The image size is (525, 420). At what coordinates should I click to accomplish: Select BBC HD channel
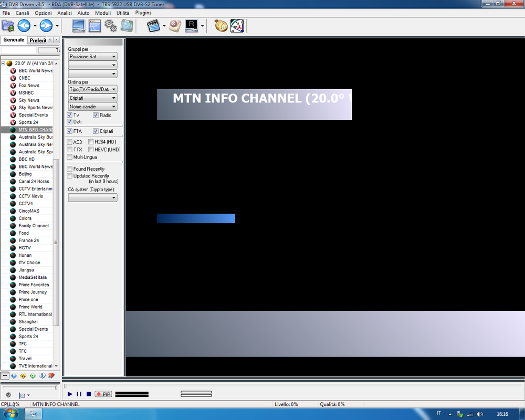[26, 159]
